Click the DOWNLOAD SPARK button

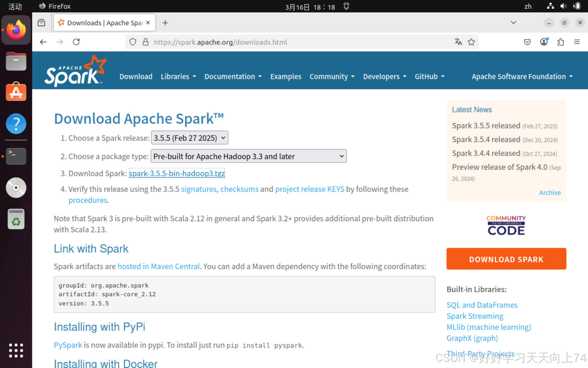click(506, 259)
